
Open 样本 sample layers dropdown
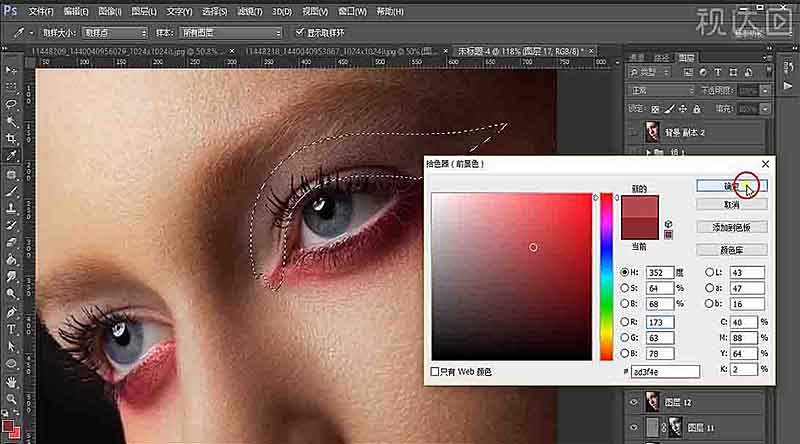(230, 33)
